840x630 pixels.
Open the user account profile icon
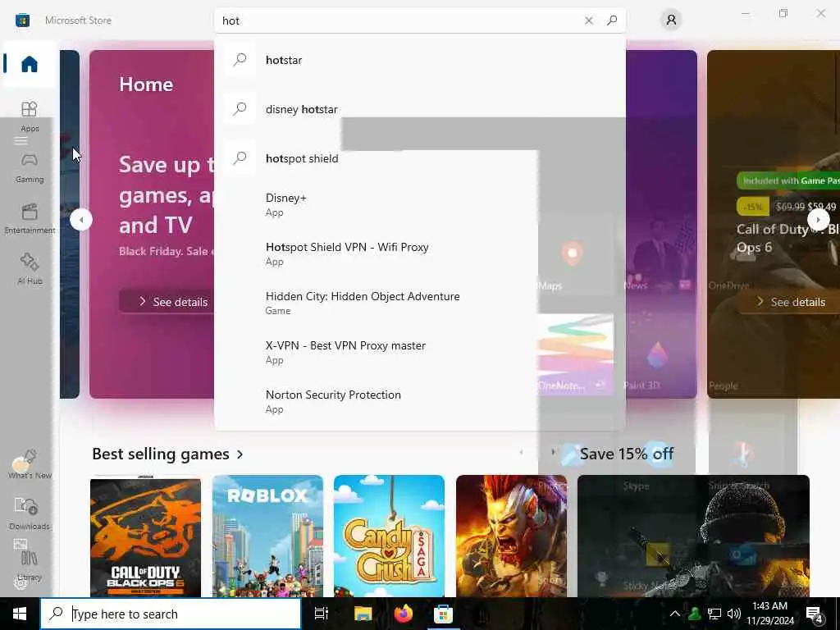click(x=671, y=21)
